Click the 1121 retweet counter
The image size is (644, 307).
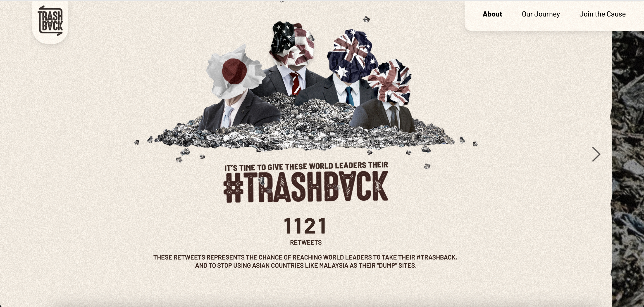(x=305, y=226)
